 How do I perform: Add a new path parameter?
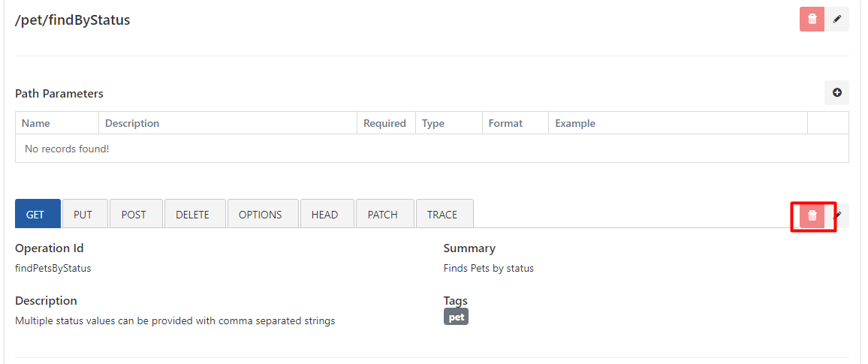point(836,93)
